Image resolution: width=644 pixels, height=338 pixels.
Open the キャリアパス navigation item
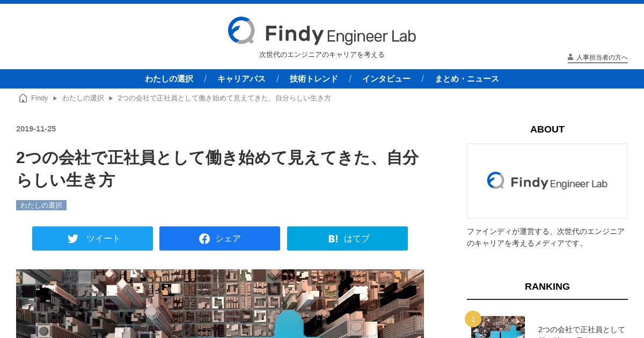pos(241,79)
